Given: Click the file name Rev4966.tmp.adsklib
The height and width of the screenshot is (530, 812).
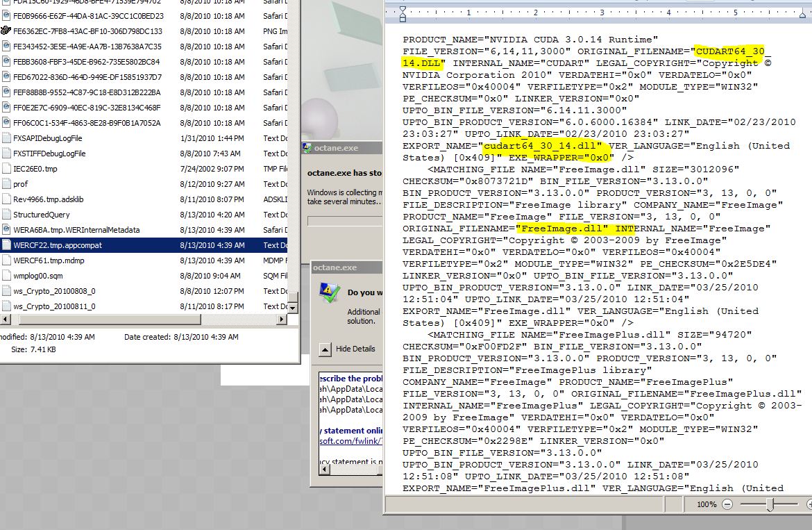Looking at the screenshot, I should 48,199.
